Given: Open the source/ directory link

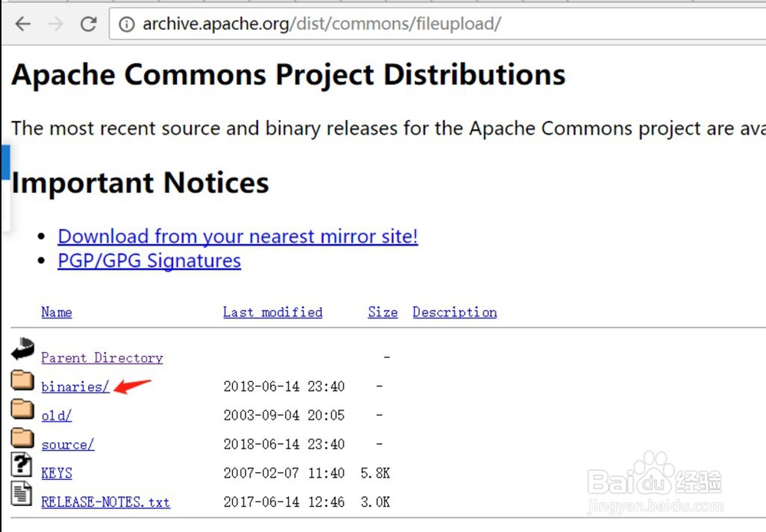Looking at the screenshot, I should click(67, 445).
